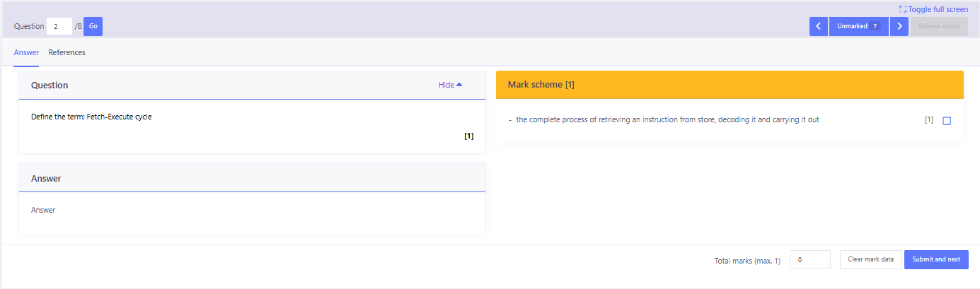Click the Unmarked 7 button
Screen dimensions: 980x289
(858, 27)
